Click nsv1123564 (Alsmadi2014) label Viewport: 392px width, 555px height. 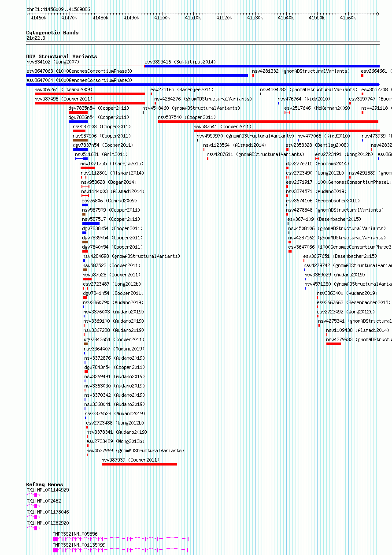pos(235,145)
